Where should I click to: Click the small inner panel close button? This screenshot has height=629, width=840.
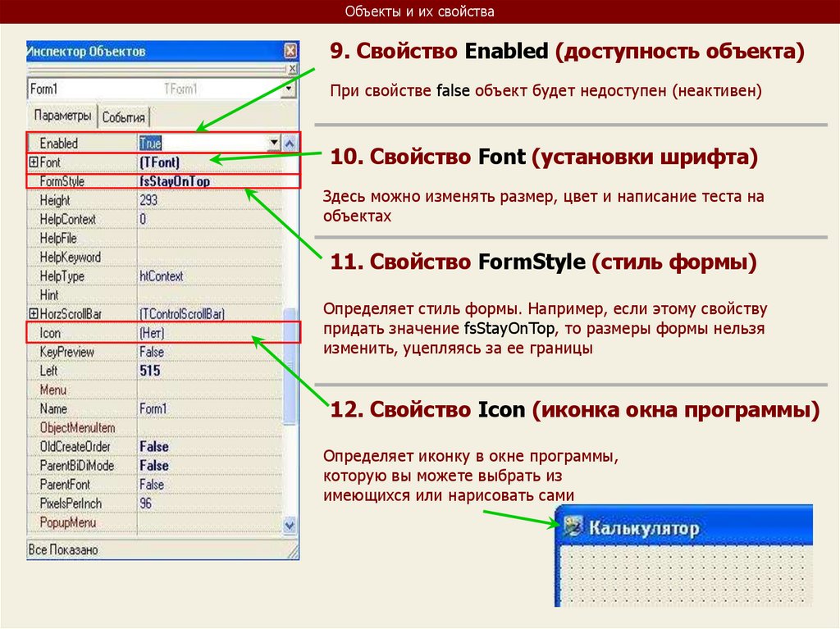coord(292,69)
